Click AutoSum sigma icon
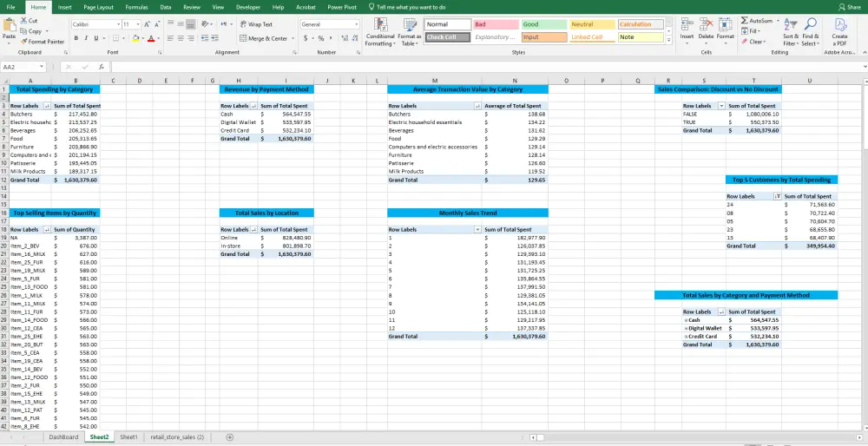This screenshot has width=868, height=446. (x=745, y=21)
